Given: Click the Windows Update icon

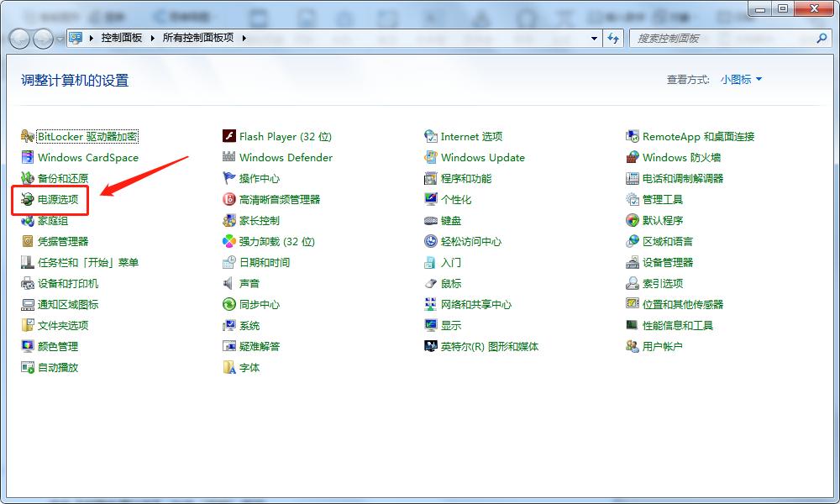Looking at the screenshot, I should pyautogui.click(x=431, y=157).
